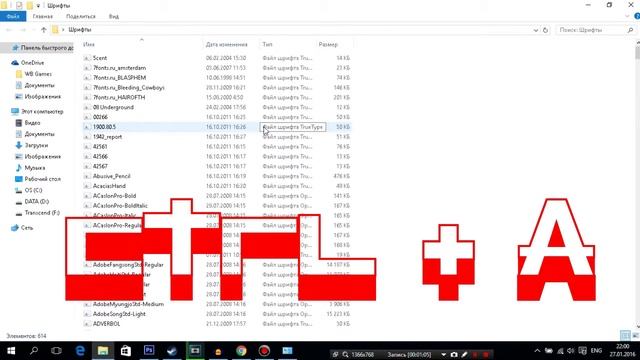The width and height of the screenshot is (640, 360).
Task: Open Quick Access Toolbar customize dropdown
Action: click(38, 6)
